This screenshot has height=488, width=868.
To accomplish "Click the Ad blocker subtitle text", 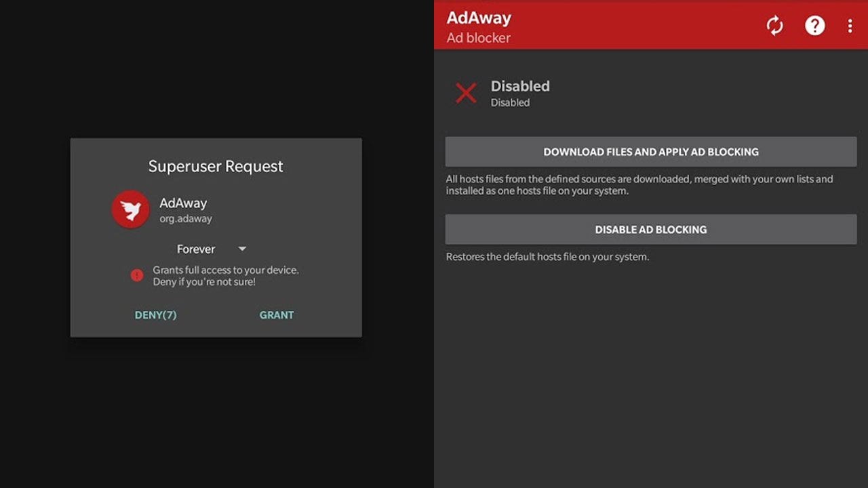I will [x=479, y=38].
